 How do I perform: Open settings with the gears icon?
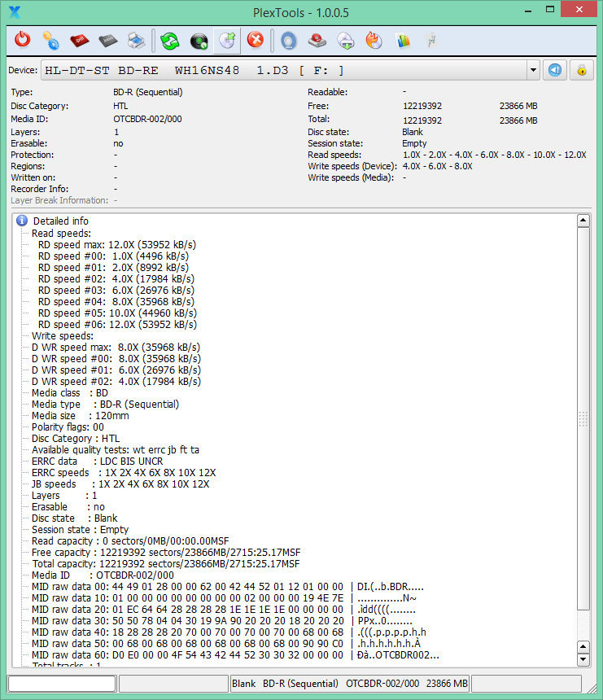[51, 40]
